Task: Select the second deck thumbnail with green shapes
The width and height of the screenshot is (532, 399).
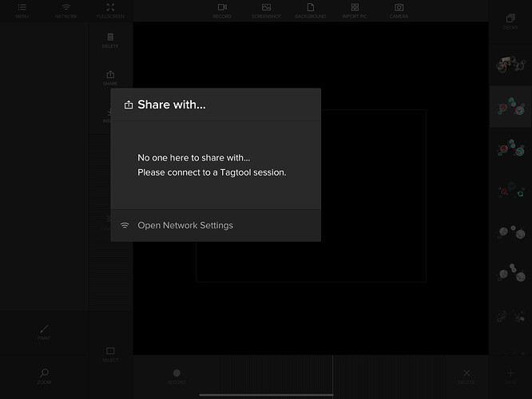Action: (510, 106)
